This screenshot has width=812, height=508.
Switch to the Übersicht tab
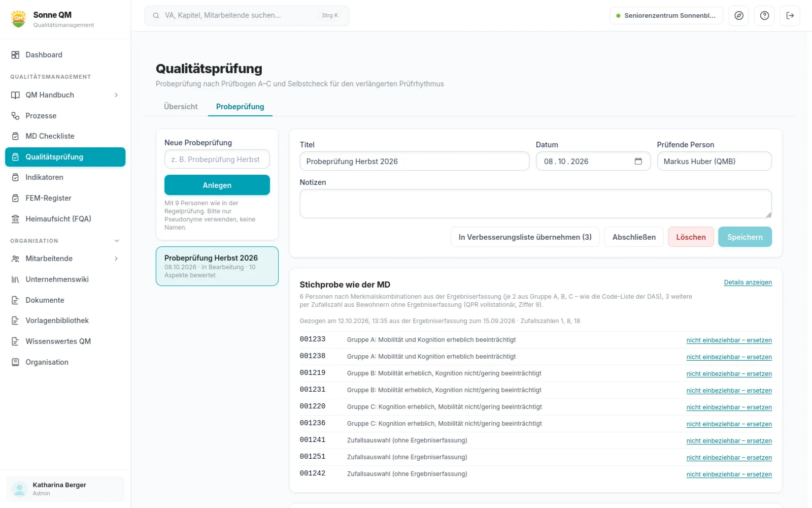tap(181, 107)
